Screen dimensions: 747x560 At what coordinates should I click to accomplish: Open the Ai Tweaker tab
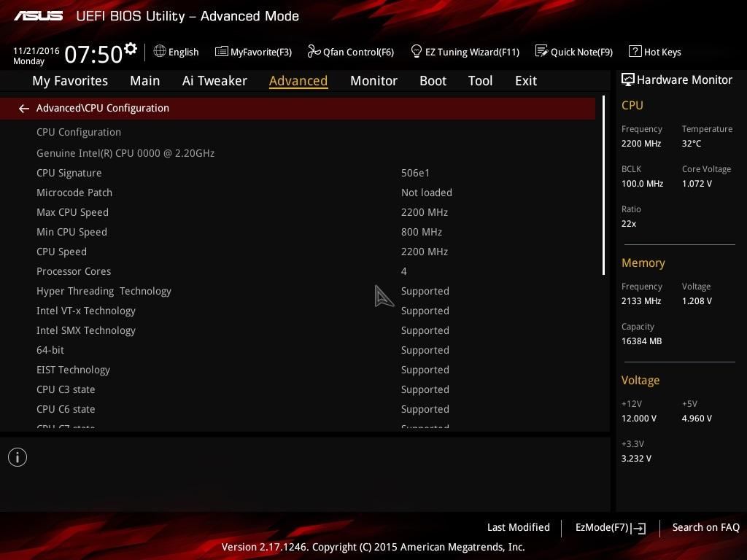click(x=214, y=81)
